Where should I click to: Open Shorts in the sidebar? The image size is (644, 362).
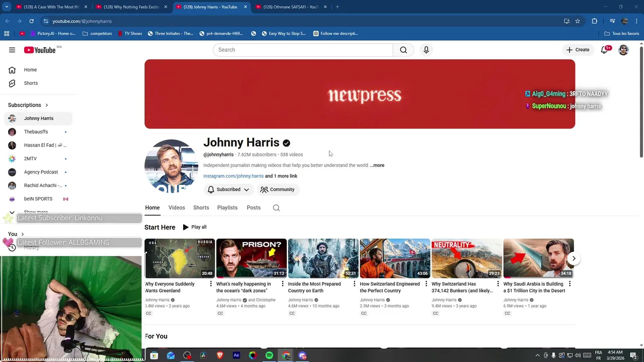tap(38, 83)
